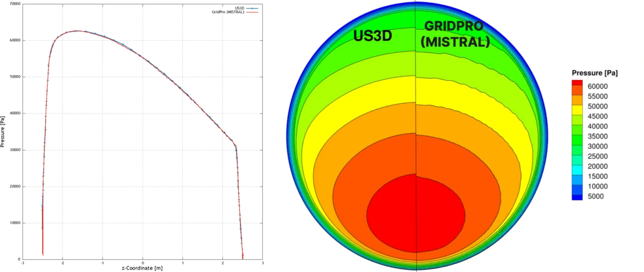Click the 40000 value in the colorbar legend
The width and height of the screenshot is (644, 272).
tap(597, 126)
